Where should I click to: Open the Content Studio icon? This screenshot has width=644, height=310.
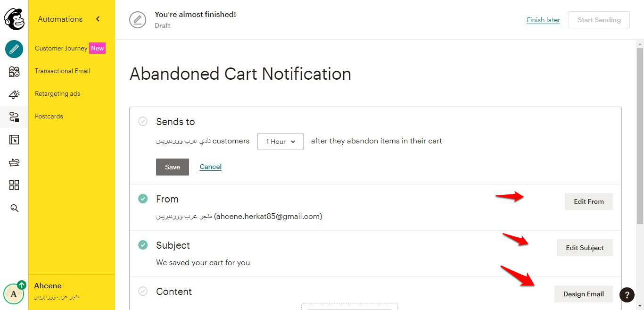pos(14,162)
